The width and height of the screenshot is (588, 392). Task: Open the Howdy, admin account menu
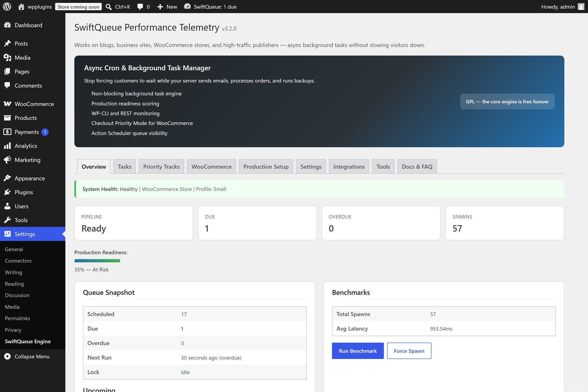(x=563, y=7)
